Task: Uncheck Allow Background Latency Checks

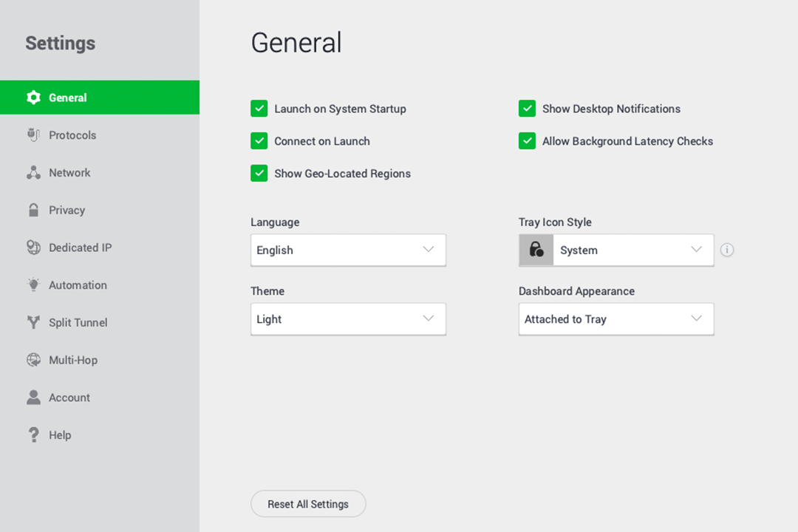Action: (527, 141)
